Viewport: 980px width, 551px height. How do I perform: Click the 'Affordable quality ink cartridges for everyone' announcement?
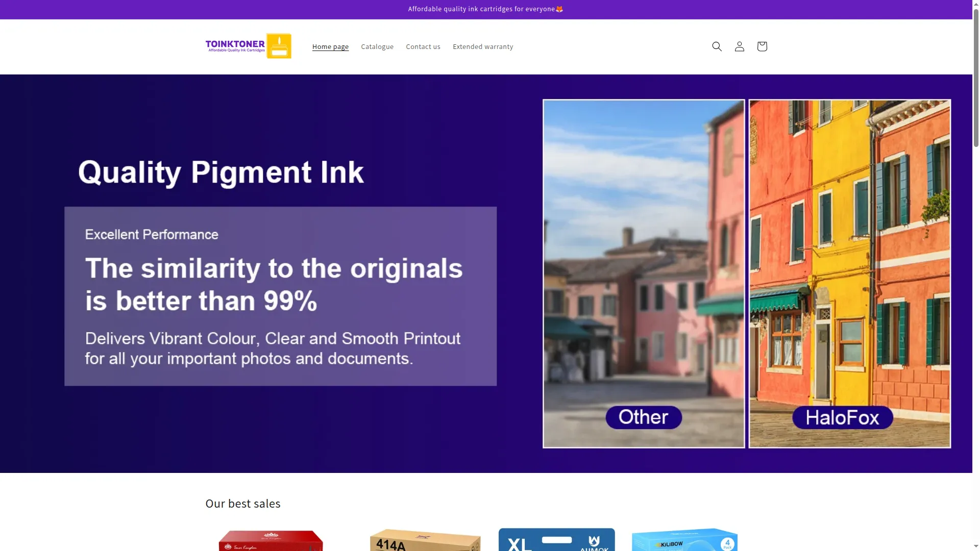point(485,9)
